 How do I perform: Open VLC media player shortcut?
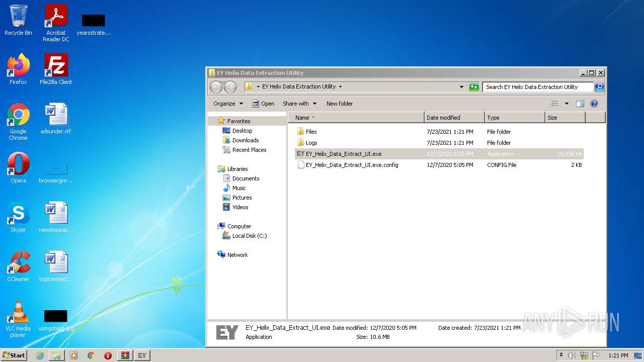[x=18, y=319]
